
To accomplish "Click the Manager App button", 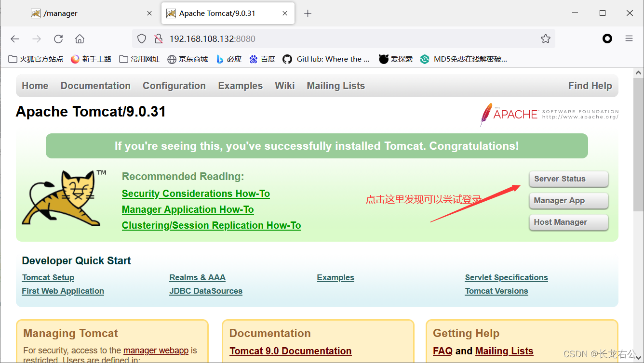I will click(568, 200).
